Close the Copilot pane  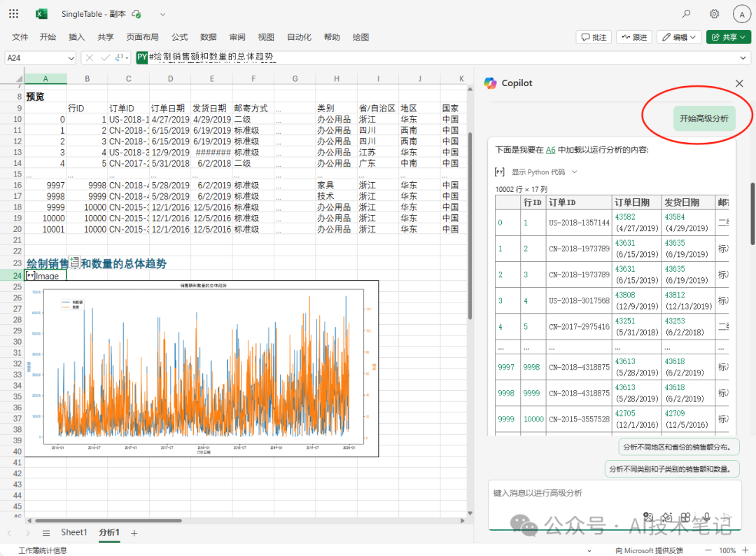coord(739,83)
